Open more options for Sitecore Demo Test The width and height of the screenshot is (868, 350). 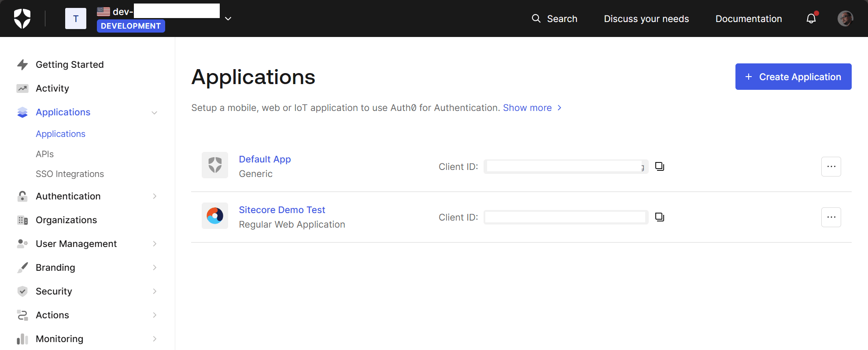[x=831, y=217]
